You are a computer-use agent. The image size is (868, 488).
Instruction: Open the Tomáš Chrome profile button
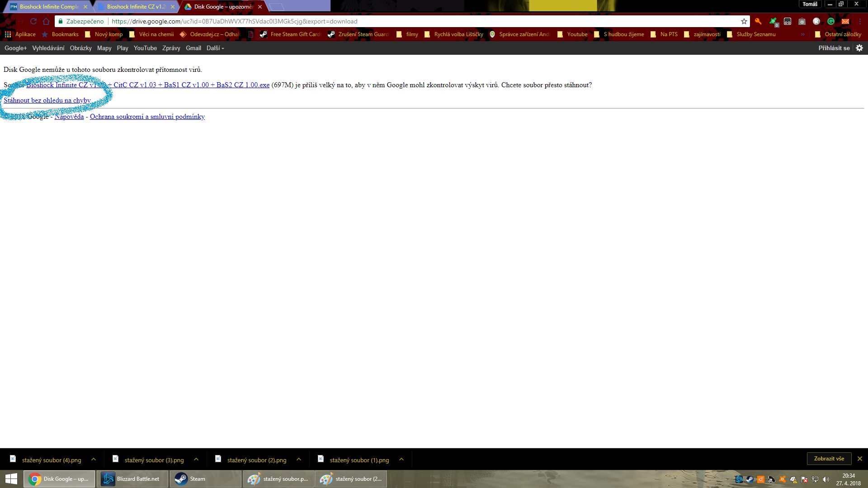(810, 4)
